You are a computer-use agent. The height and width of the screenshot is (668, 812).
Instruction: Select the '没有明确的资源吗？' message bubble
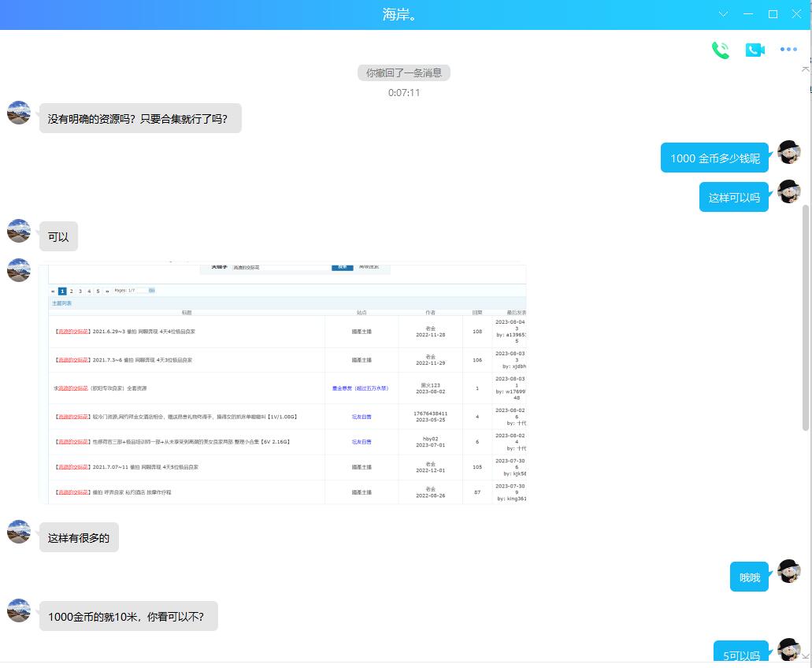(x=140, y=119)
